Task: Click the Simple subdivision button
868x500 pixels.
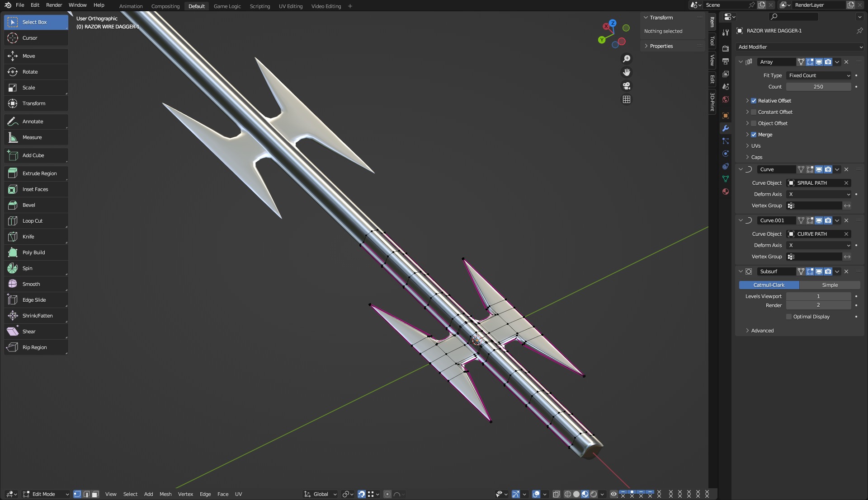Action: click(830, 285)
